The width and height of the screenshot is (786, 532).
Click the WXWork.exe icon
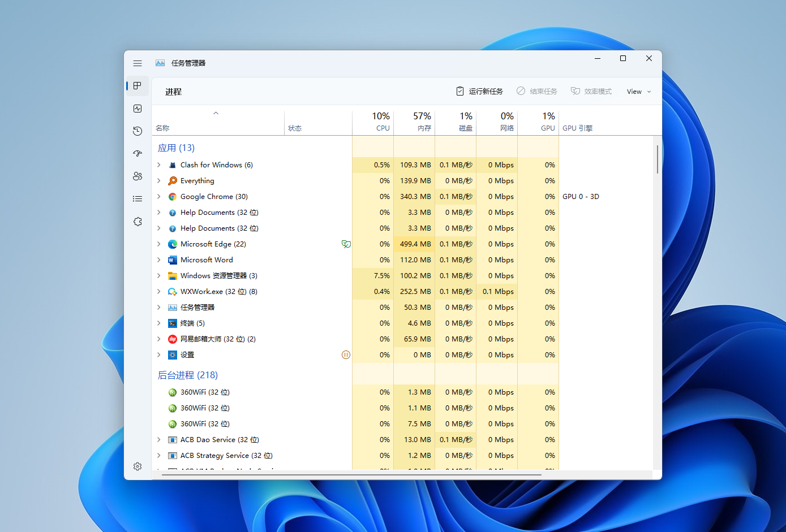[173, 292]
